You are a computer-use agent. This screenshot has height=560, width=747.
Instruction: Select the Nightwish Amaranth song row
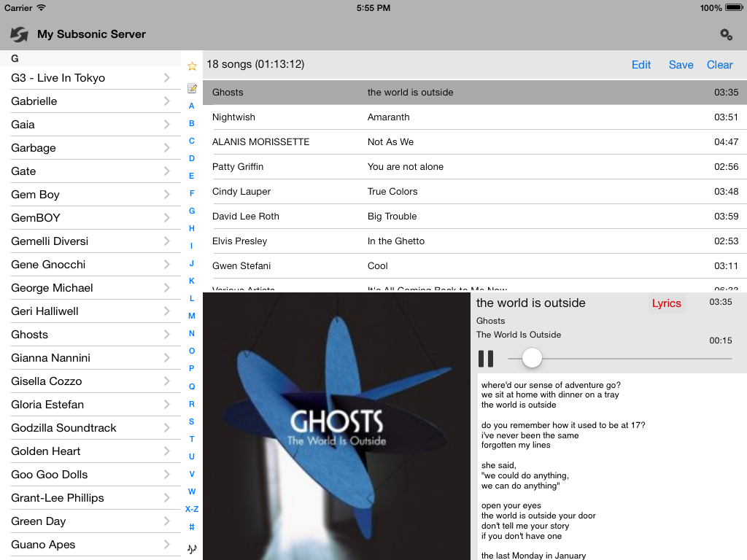475,117
